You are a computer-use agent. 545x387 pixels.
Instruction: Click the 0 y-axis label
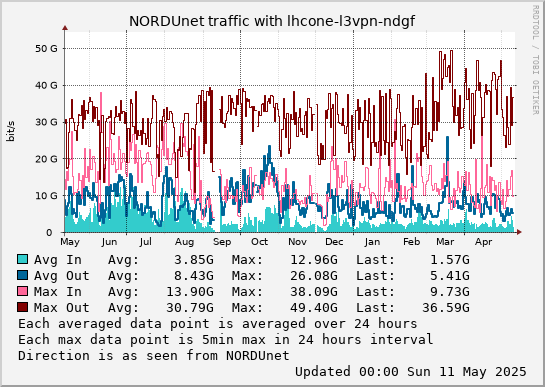[49, 233]
